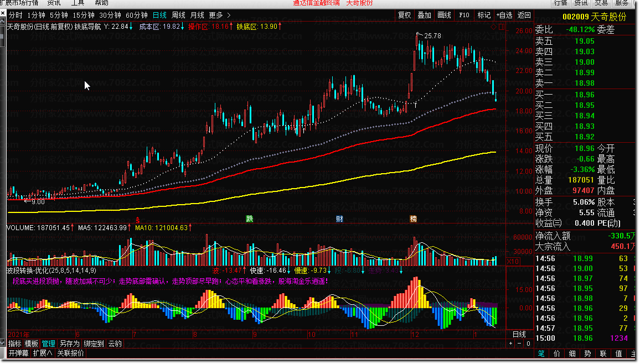Click the green 跌 marker on the chart
The width and height of the screenshot is (640, 364).
[x=249, y=219]
